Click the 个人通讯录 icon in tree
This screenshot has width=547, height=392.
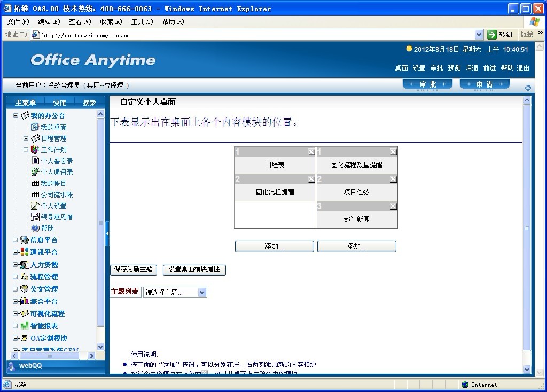35,172
